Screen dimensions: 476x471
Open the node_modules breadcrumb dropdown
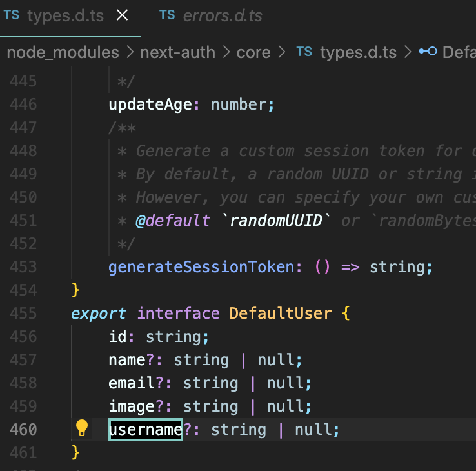(63, 52)
